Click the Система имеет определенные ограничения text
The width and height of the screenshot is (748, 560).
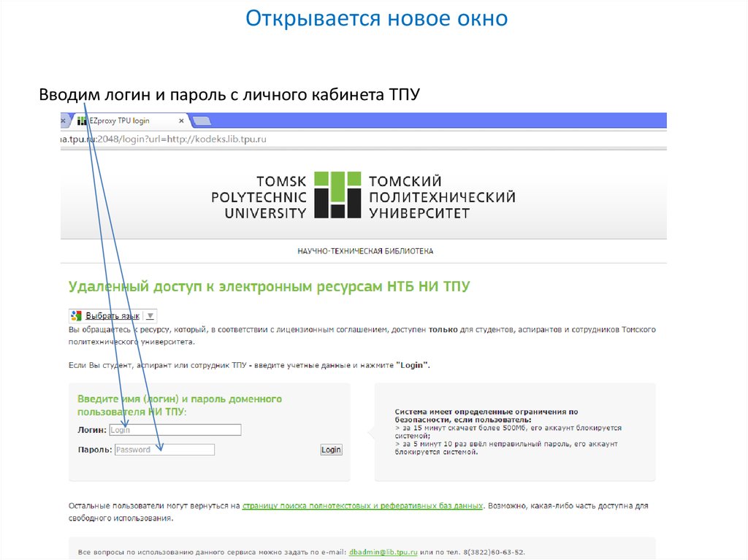click(486, 415)
